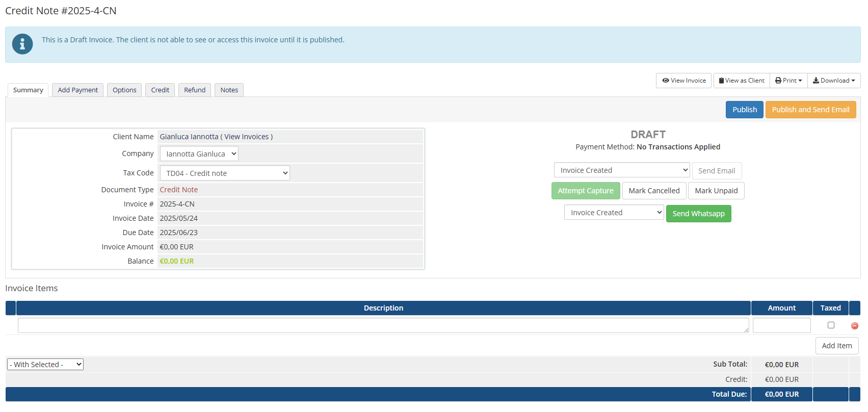Expand the email template Invoice Created dropdown
Image resolution: width=868 pixels, height=412 pixels.
point(622,170)
